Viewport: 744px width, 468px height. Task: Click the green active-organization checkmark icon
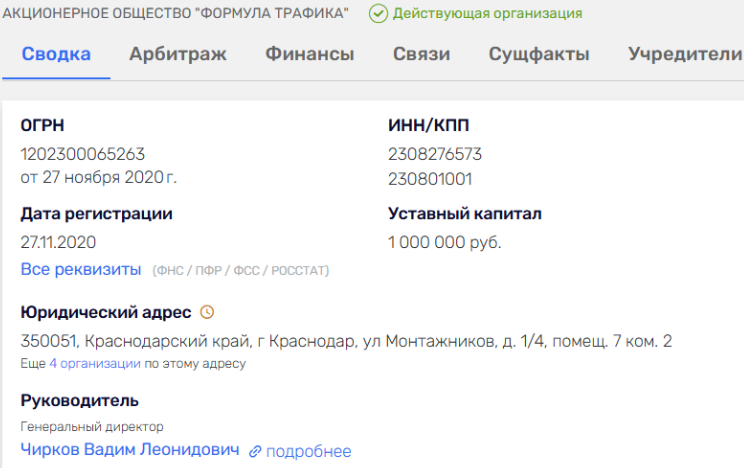(378, 14)
